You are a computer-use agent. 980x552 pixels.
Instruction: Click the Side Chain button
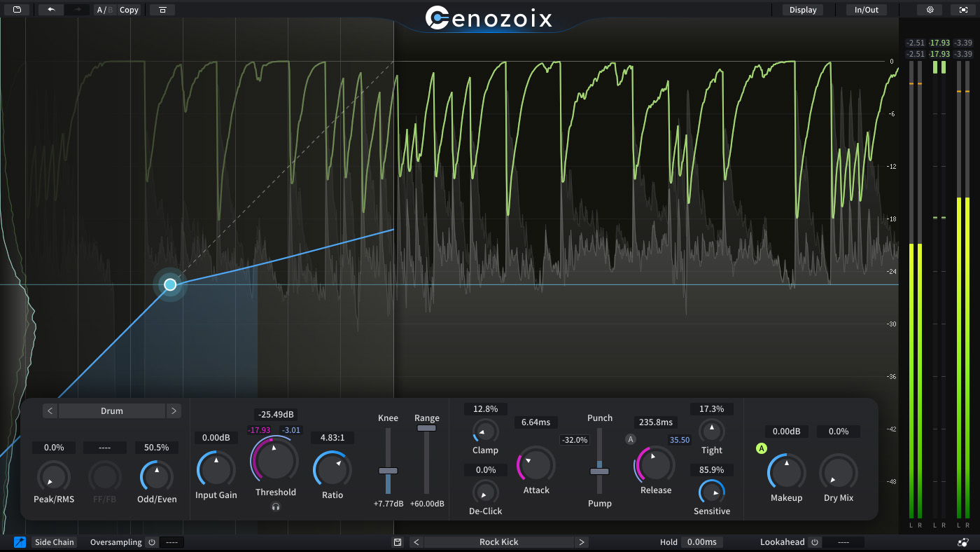click(x=54, y=542)
